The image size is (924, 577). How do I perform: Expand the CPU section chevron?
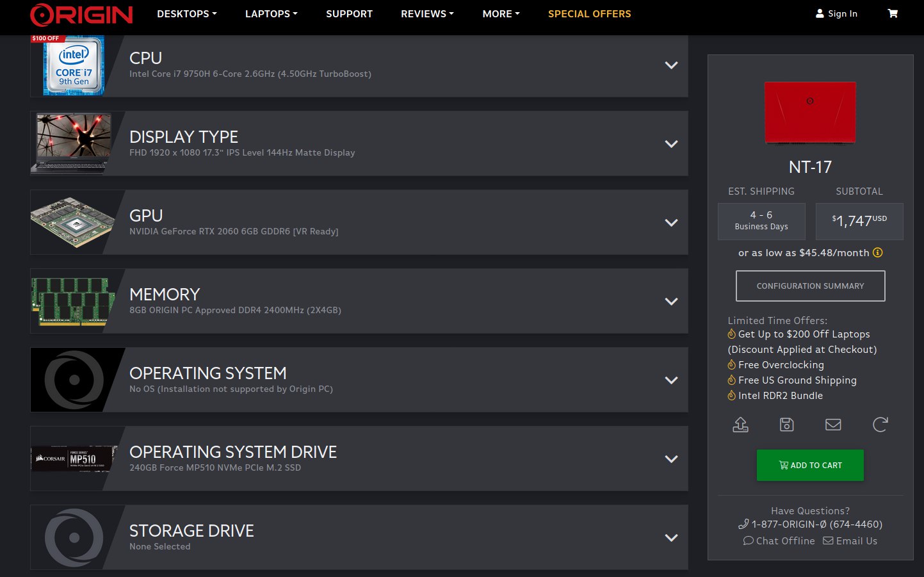pyautogui.click(x=671, y=65)
